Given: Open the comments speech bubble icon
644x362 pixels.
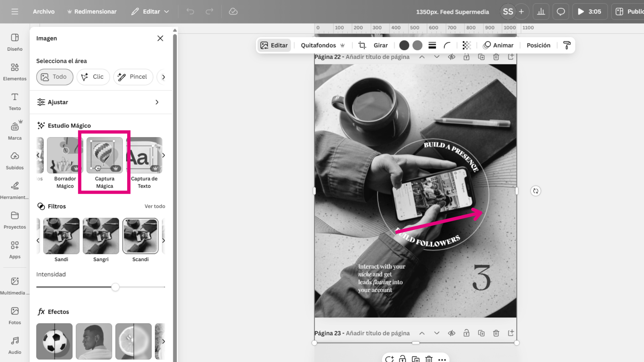Looking at the screenshot, I should pyautogui.click(x=560, y=12).
